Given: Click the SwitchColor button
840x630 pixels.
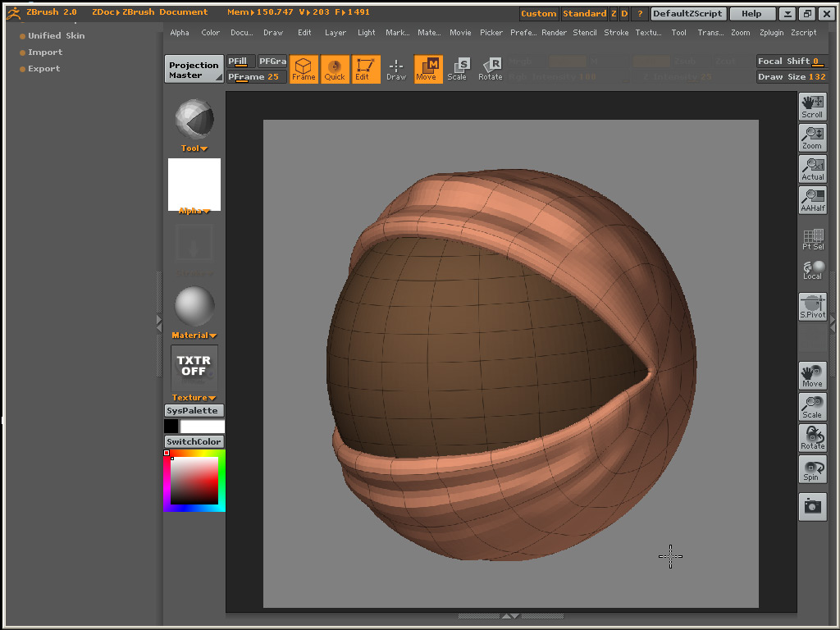Looking at the screenshot, I should point(194,441).
